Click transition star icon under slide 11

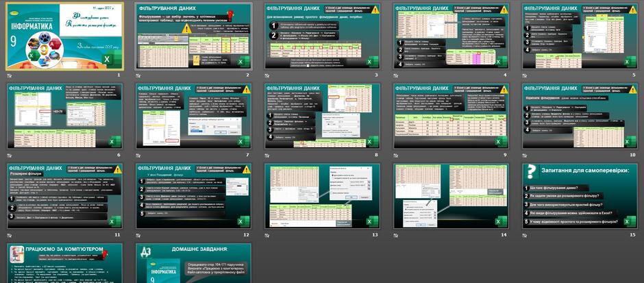(x=9, y=235)
